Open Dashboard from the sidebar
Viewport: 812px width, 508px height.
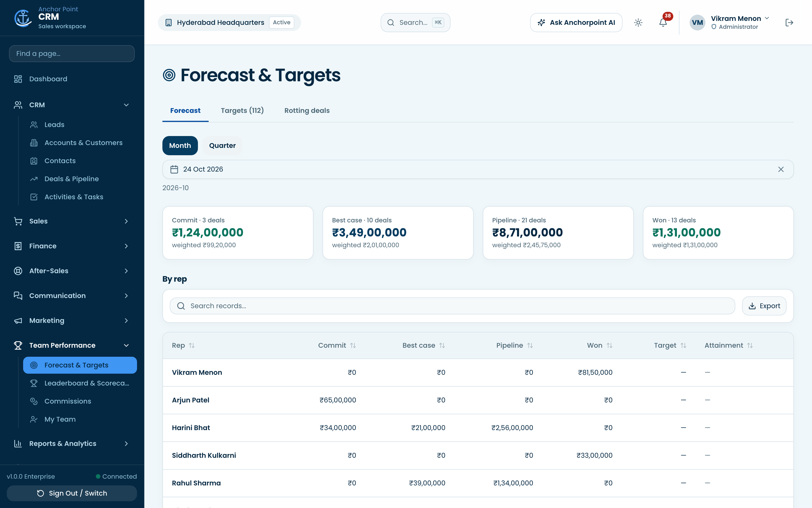pos(72,79)
